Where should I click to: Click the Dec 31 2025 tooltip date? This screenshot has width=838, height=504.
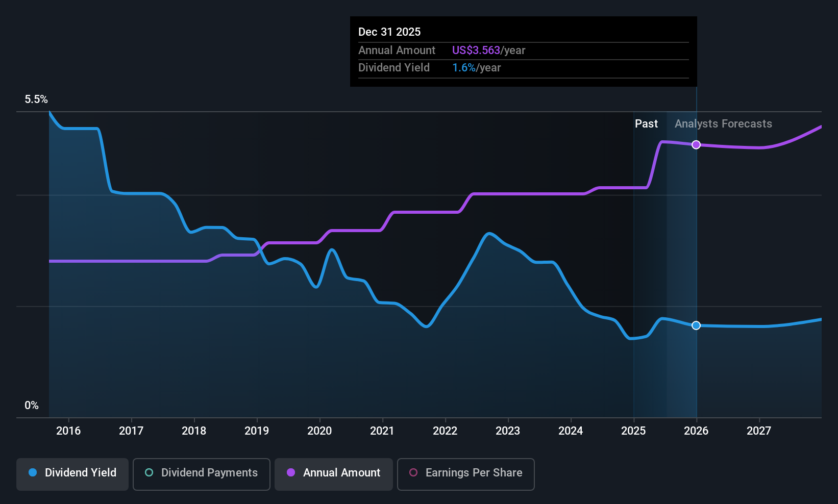coord(389,32)
